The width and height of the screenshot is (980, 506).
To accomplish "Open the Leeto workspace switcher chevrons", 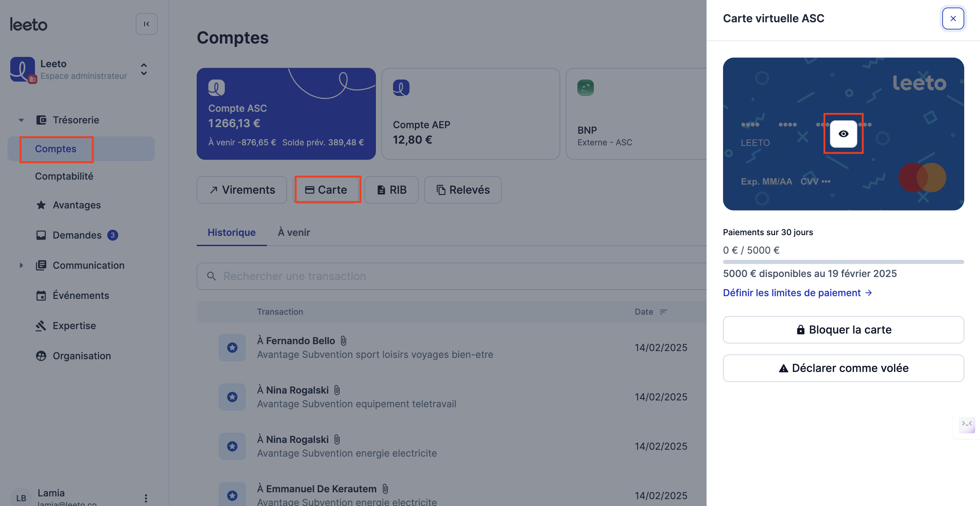I will 144,69.
